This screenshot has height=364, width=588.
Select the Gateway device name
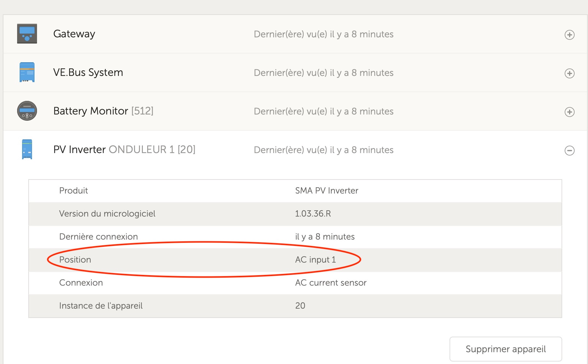[x=74, y=34]
